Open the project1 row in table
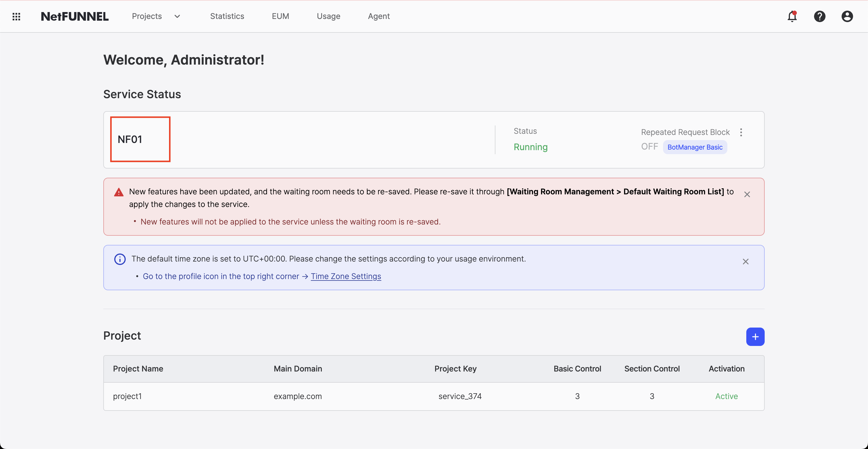Screen dimensions: 868x449 pyautogui.click(x=127, y=396)
